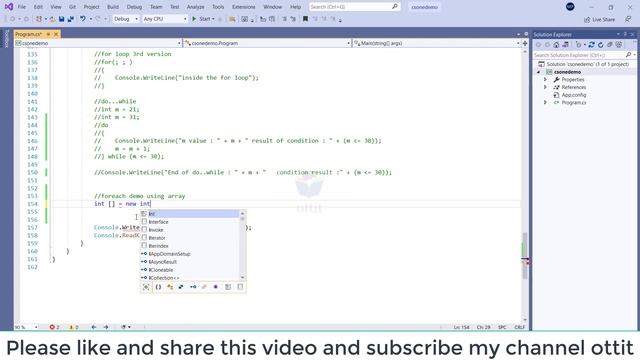Image resolution: width=640 pixels, height=360 pixels.
Task: Click the user account avatar icon
Action: 570,7
